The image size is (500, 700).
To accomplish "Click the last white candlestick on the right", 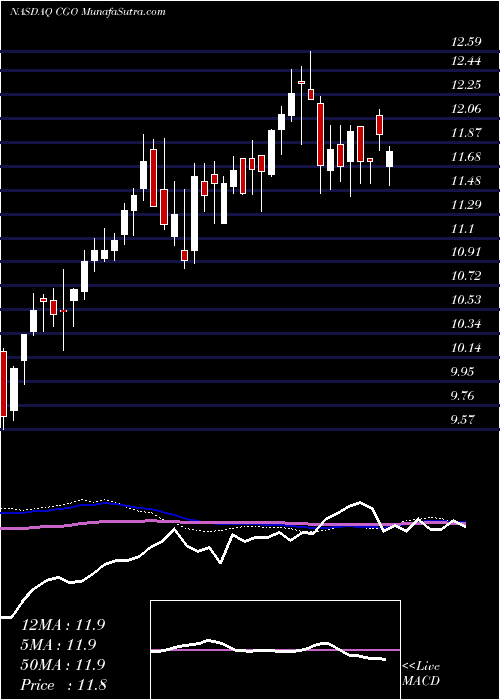I will [390, 159].
